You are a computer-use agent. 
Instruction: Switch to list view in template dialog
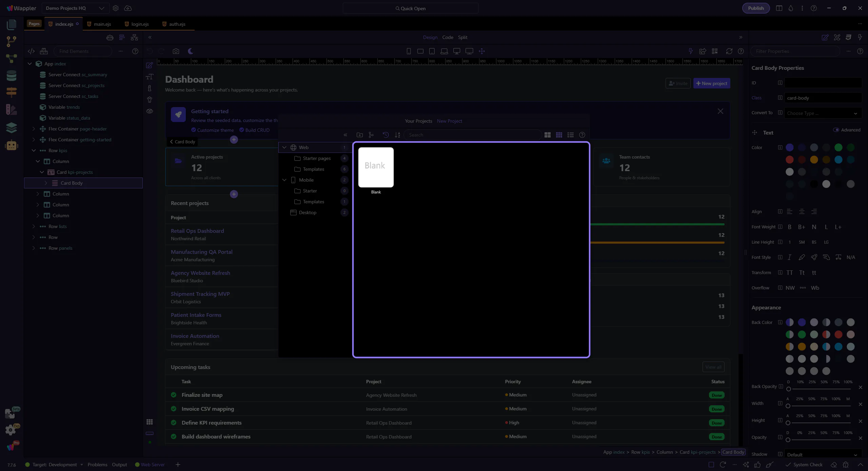pyautogui.click(x=571, y=135)
